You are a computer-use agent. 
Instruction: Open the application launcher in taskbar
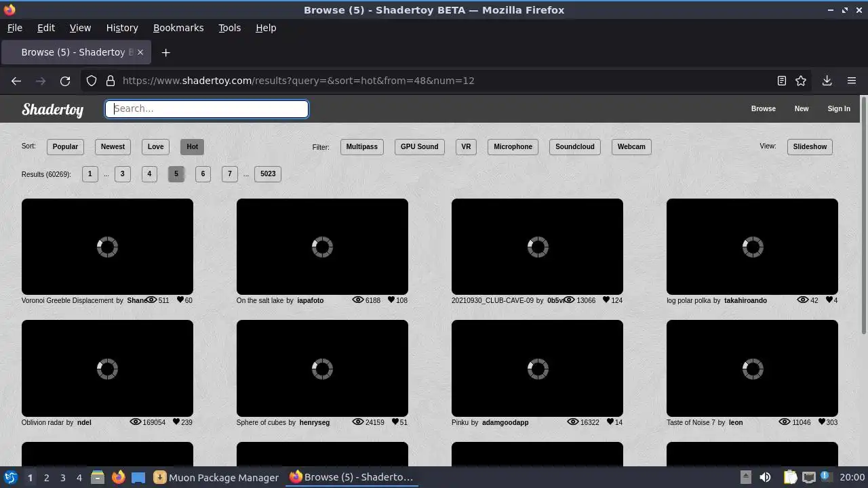(10, 477)
